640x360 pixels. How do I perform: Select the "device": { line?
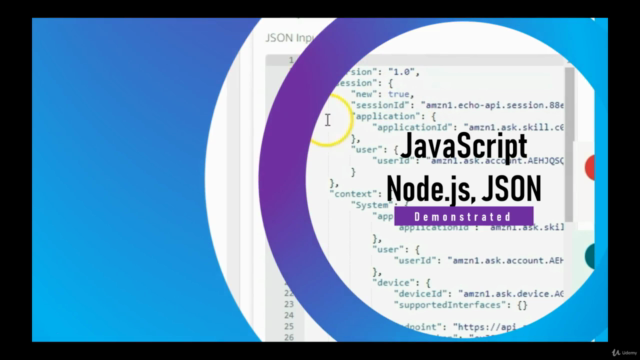tap(401, 282)
